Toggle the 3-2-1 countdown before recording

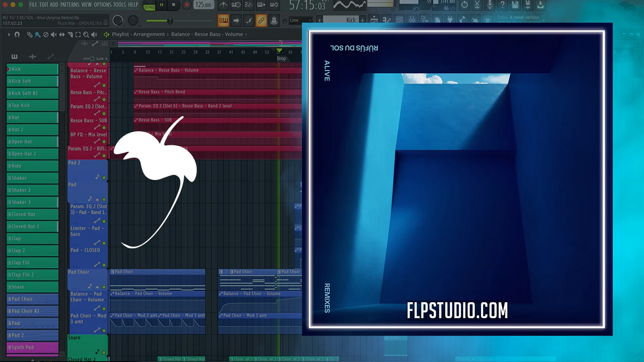click(x=249, y=5)
